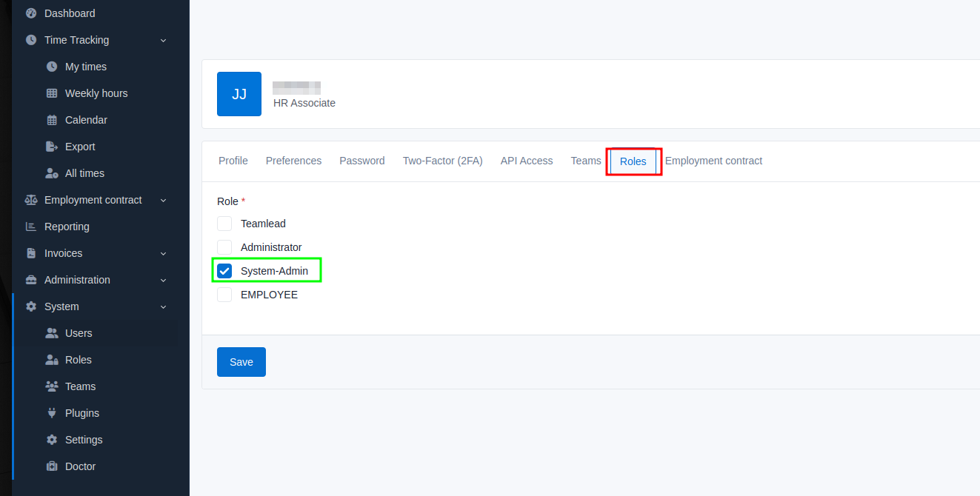
Task: Click the Weekly hours grid icon
Action: coord(52,93)
